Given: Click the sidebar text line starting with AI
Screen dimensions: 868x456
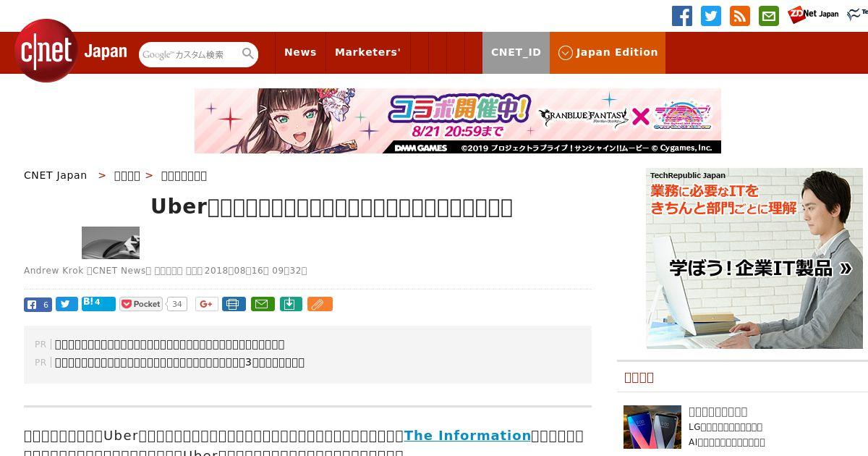Looking at the screenshot, I should coord(727,442).
